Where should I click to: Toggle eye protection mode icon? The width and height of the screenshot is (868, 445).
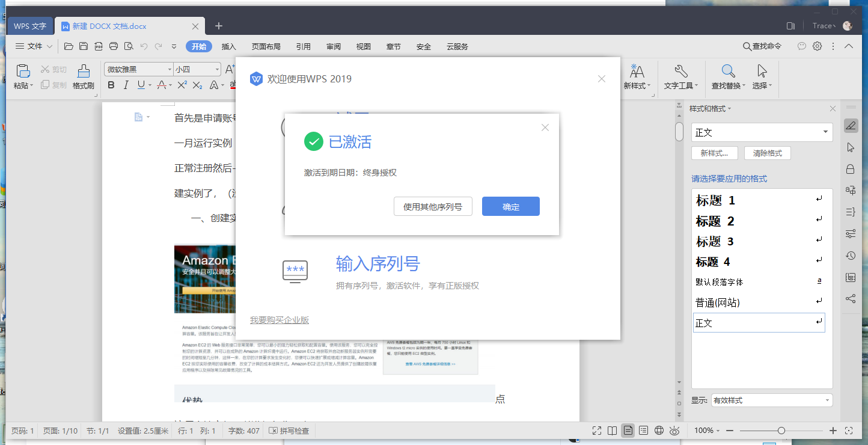674,431
